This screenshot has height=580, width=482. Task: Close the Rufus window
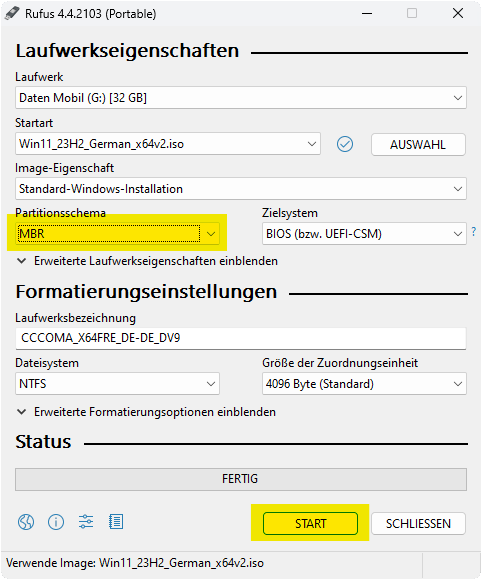click(458, 14)
